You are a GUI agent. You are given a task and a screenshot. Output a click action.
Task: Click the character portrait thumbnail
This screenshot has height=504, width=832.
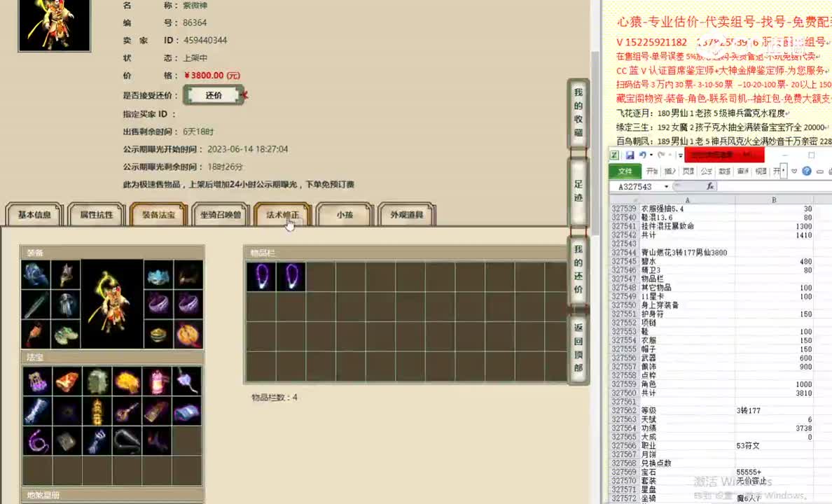click(x=55, y=25)
